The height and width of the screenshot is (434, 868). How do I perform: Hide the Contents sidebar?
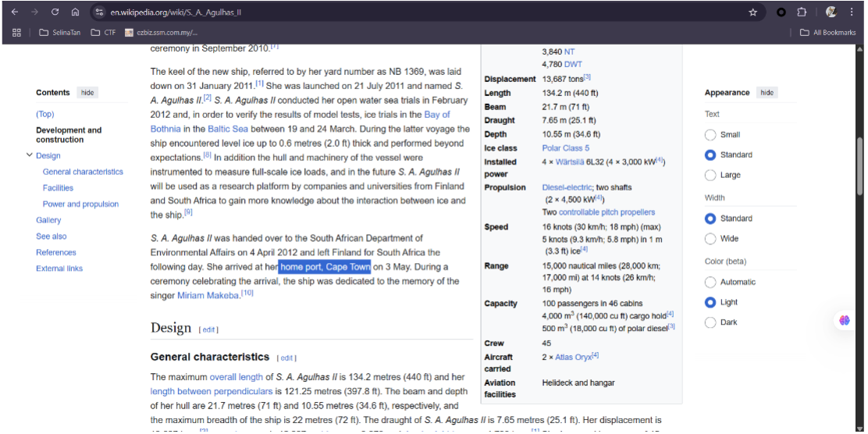[87, 92]
